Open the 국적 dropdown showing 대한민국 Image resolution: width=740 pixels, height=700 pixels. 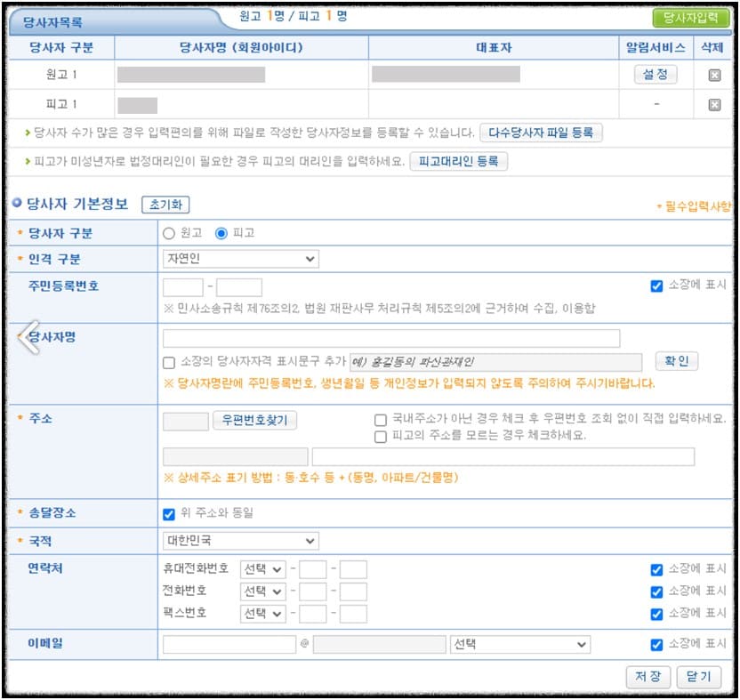[x=241, y=540]
